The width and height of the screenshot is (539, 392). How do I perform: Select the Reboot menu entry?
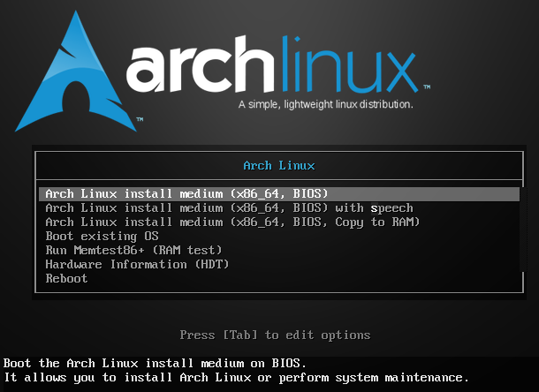pos(66,279)
